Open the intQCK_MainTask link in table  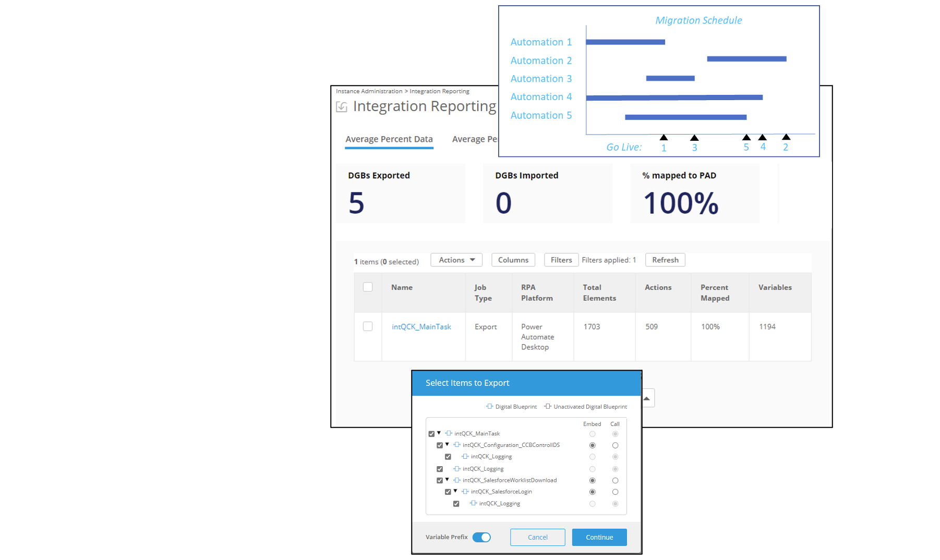421,327
